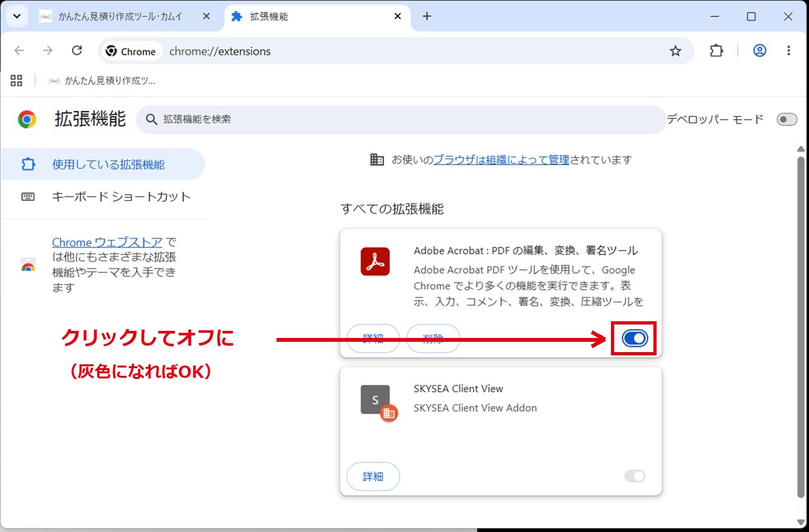Reload the page
Screen dimensions: 809x532
tap(77, 51)
